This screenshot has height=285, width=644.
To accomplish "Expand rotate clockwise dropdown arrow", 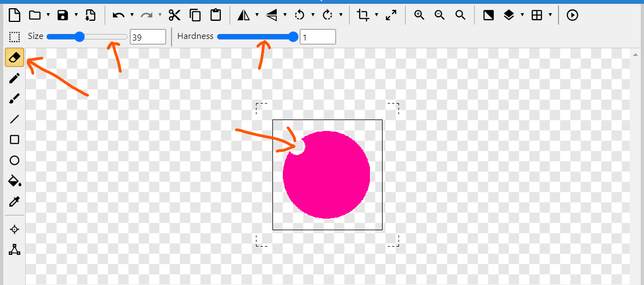I will [x=341, y=15].
